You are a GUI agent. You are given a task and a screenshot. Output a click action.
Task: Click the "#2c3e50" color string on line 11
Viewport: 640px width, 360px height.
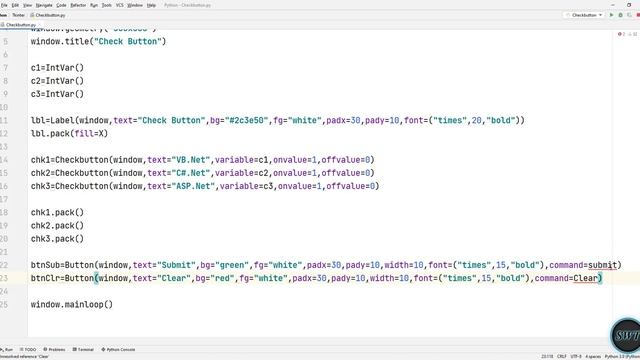coord(246,120)
